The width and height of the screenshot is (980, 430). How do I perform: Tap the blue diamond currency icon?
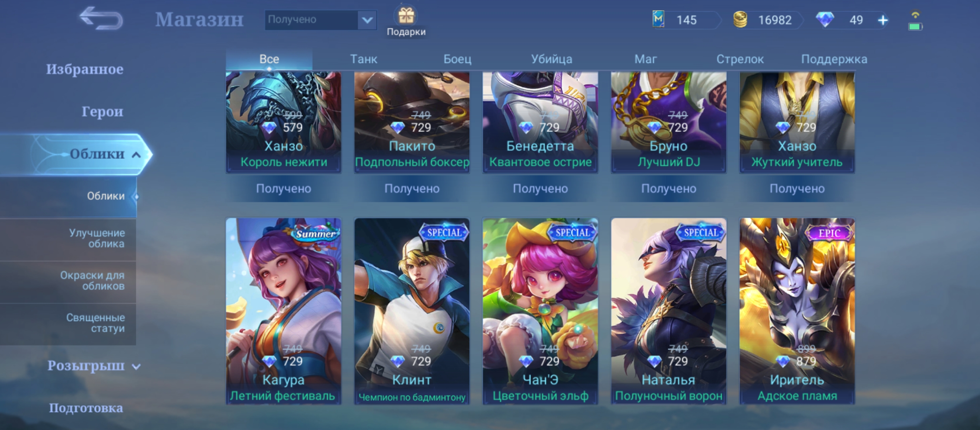coord(825,19)
